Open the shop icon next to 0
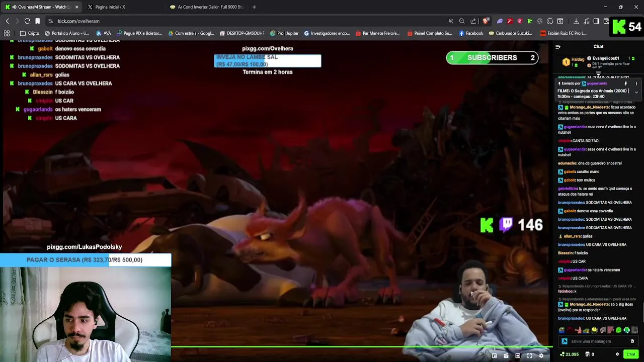Image resolution: width=644 pixels, height=362 pixels. click(588, 354)
